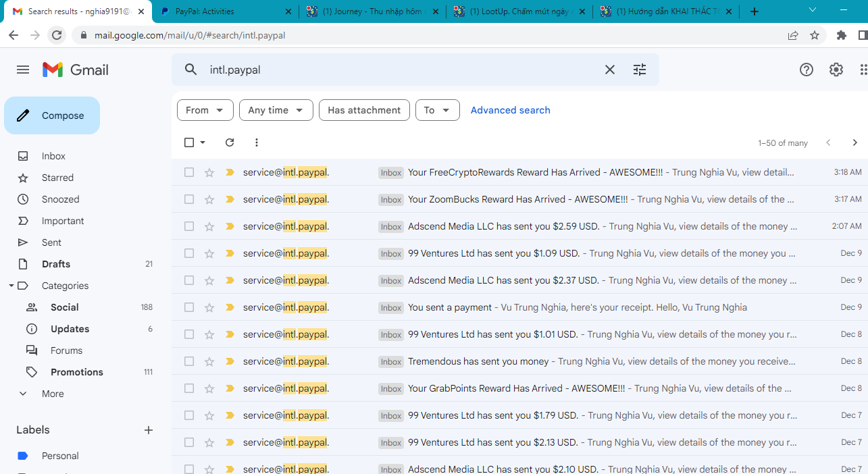Open the Snoozed folder
The image size is (868, 474).
[60, 199]
